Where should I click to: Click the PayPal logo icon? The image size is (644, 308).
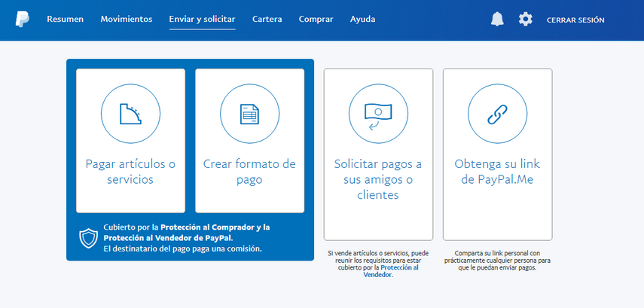click(22, 20)
